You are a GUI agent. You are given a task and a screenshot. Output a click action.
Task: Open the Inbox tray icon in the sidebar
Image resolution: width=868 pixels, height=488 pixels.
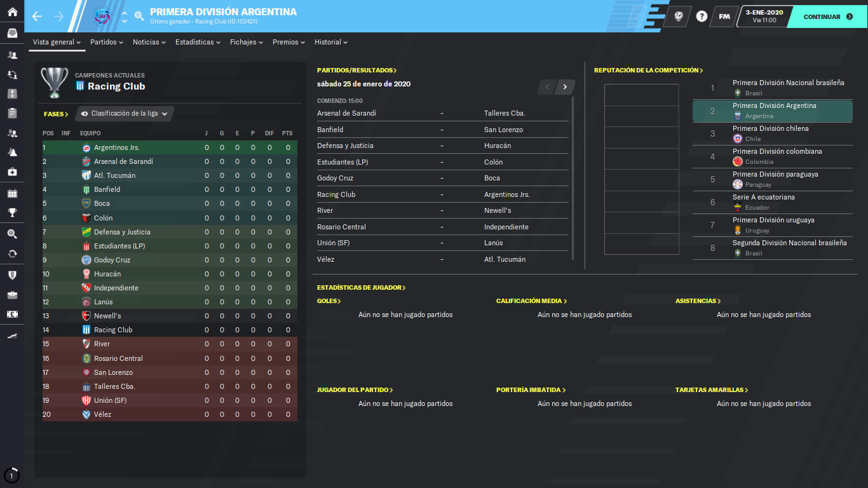(12, 33)
